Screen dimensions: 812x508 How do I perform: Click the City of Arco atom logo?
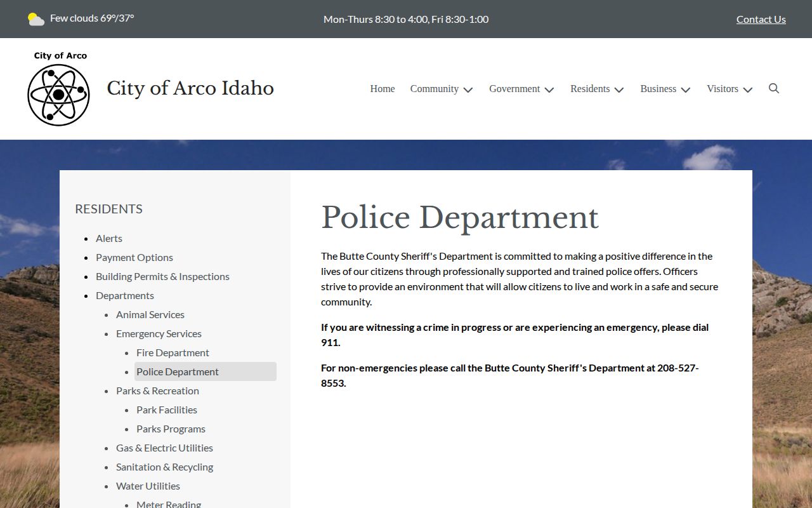click(x=58, y=89)
